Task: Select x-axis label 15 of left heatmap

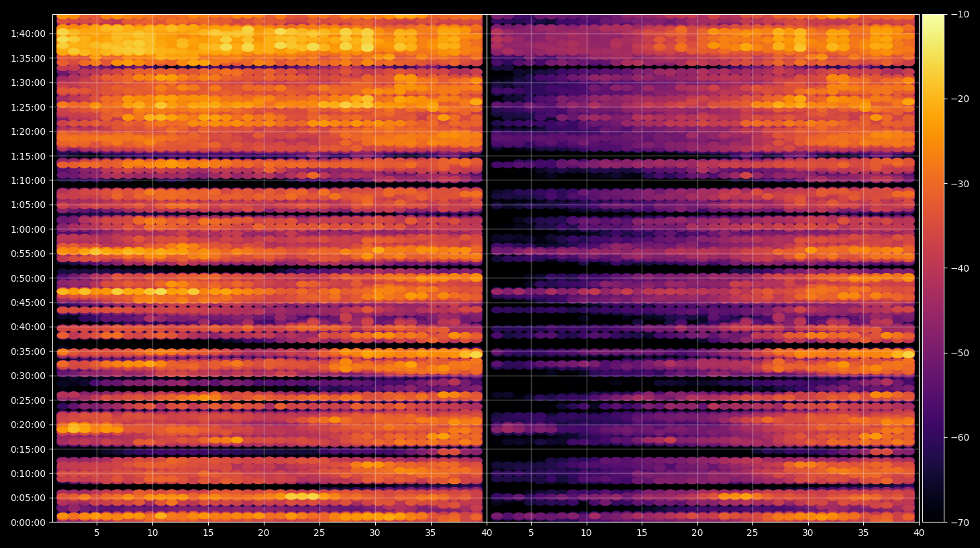Action: click(x=208, y=533)
